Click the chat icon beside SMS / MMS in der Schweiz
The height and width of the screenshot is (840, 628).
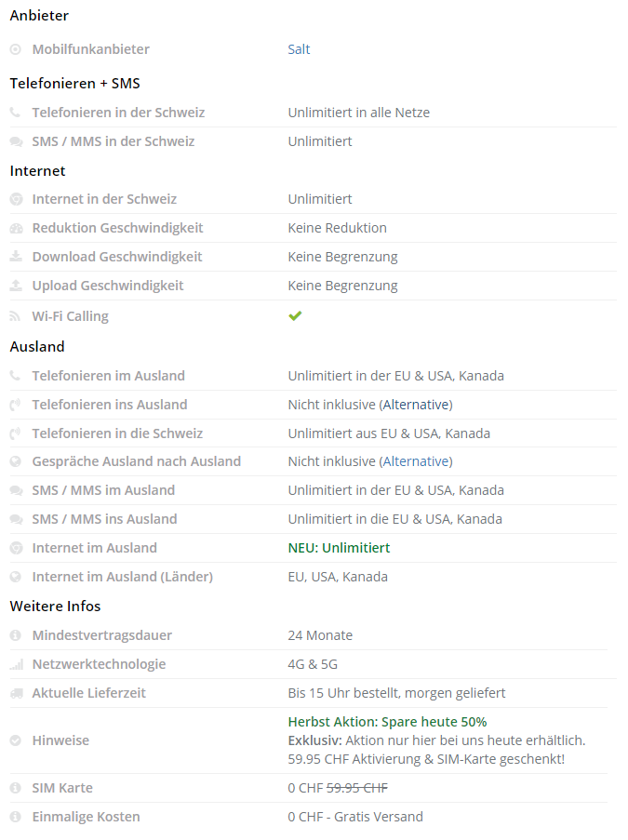pyautogui.click(x=16, y=142)
